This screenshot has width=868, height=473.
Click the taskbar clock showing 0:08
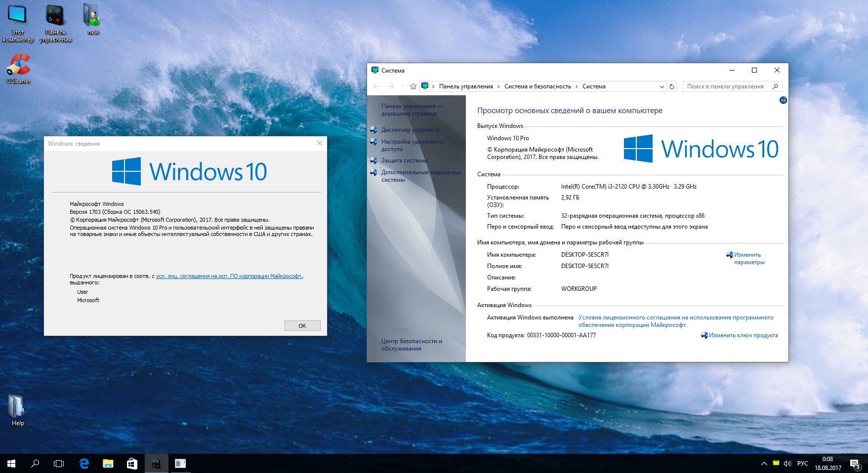[828, 464]
